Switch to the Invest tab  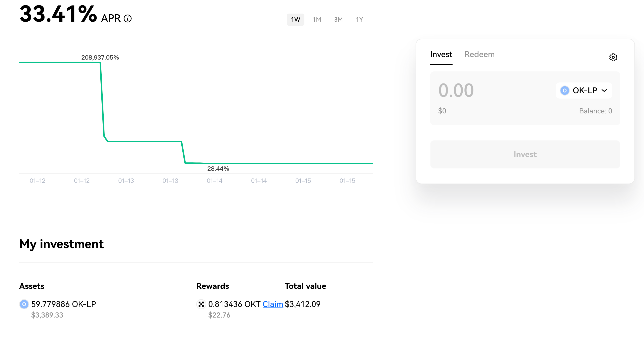[441, 54]
